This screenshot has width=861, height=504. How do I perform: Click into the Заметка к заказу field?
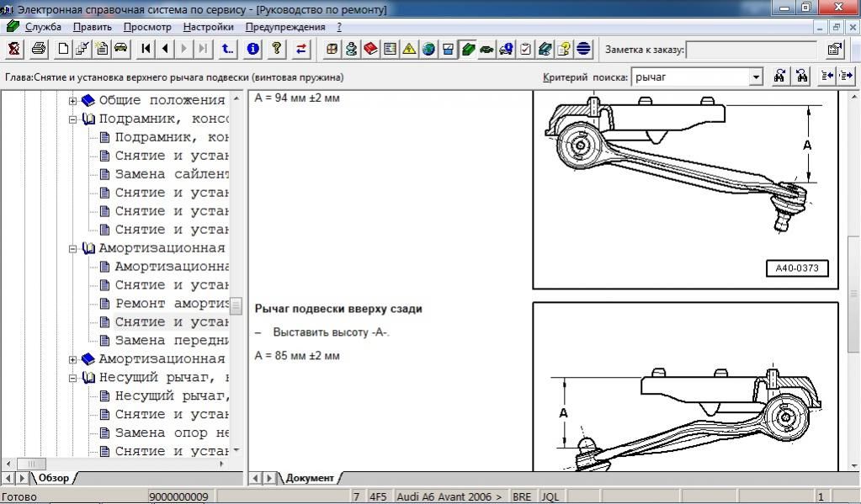point(752,50)
